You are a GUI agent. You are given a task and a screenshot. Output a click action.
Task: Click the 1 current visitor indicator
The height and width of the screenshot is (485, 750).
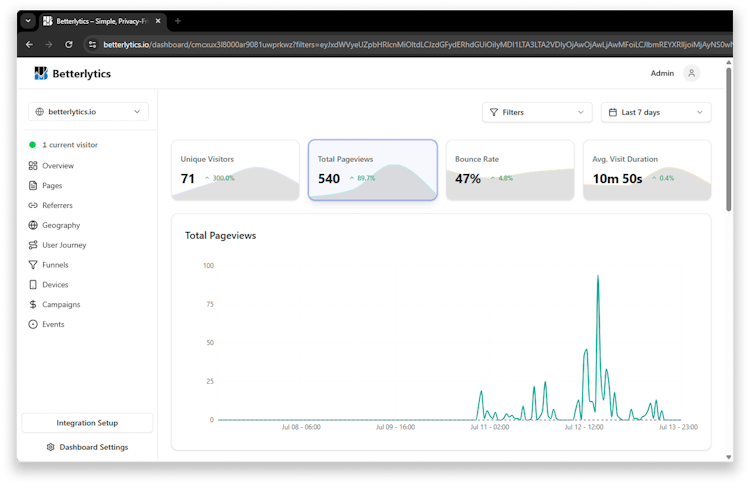point(64,144)
